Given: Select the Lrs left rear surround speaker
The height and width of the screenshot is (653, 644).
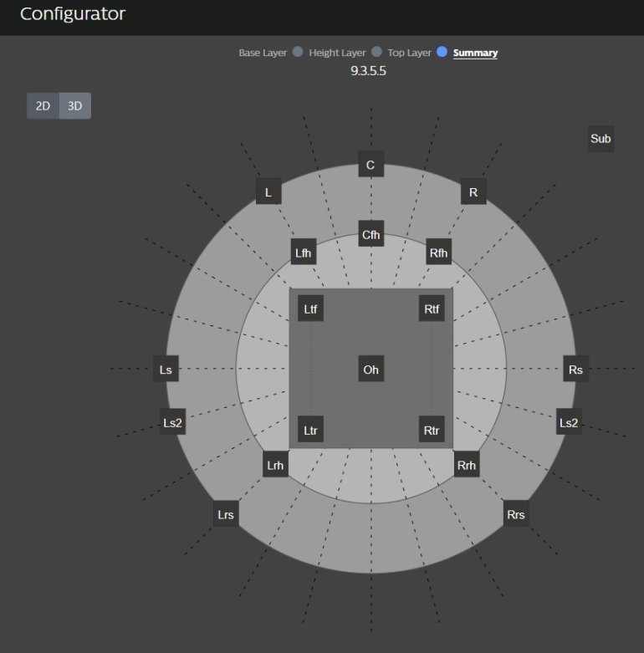Looking at the screenshot, I should (225, 514).
